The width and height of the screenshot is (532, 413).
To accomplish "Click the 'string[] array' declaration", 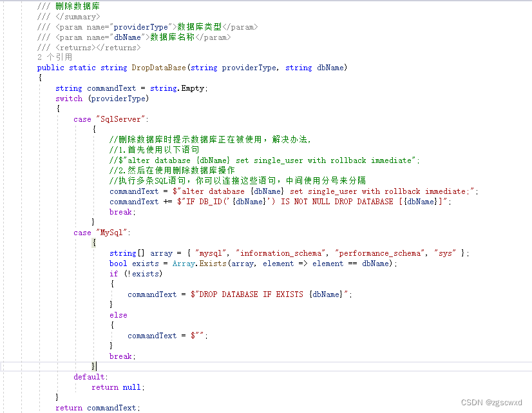I will 289,253.
